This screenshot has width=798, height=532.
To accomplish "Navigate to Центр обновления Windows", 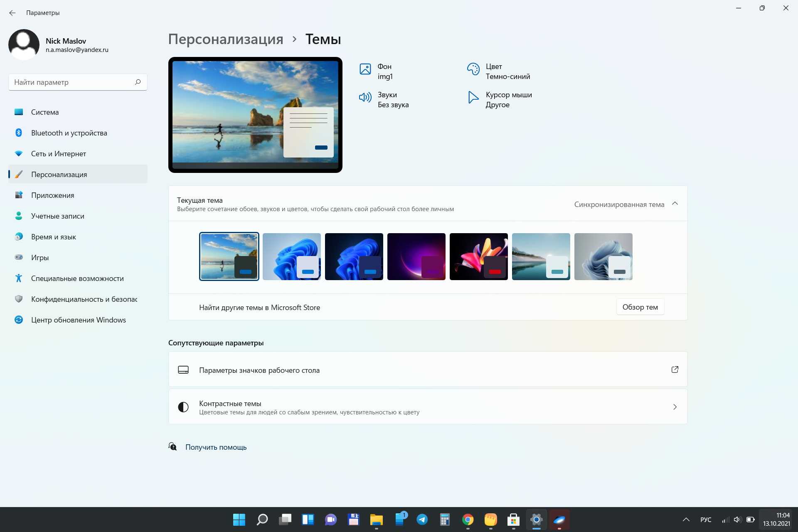I will (x=78, y=320).
